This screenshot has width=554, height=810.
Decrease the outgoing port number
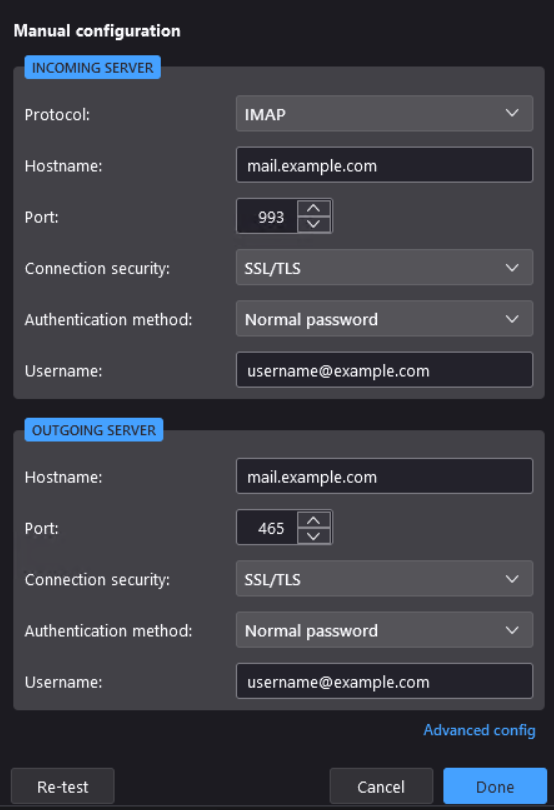[314, 536]
